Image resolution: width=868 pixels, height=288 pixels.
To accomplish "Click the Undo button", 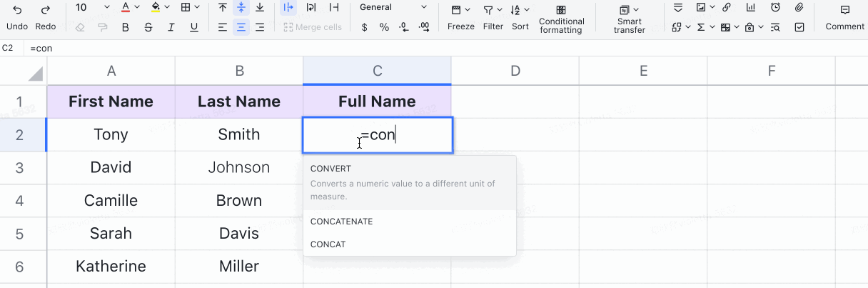I will click(16, 17).
